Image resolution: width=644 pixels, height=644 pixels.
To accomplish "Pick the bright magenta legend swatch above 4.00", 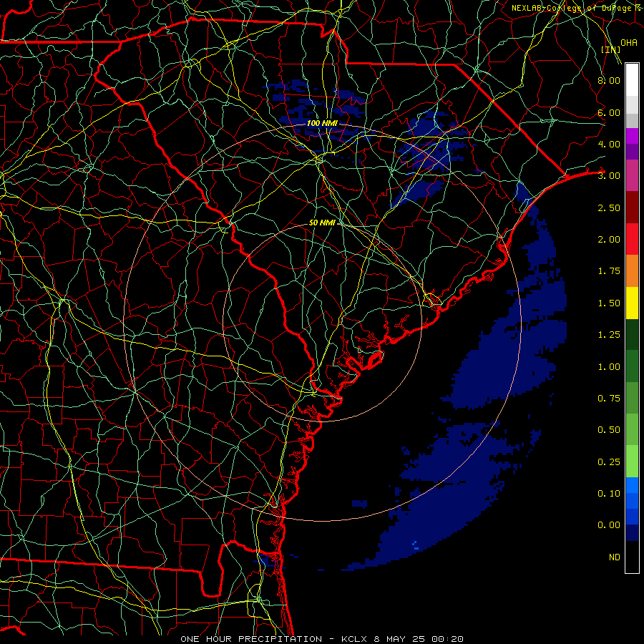I will (632, 136).
